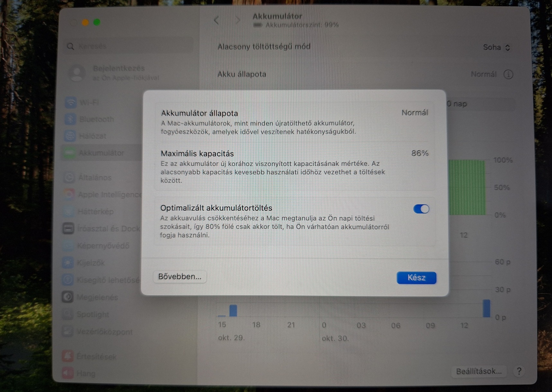Image resolution: width=552 pixels, height=392 pixels.
Task: Click the Értesítések bell icon
Action: pos(67,356)
